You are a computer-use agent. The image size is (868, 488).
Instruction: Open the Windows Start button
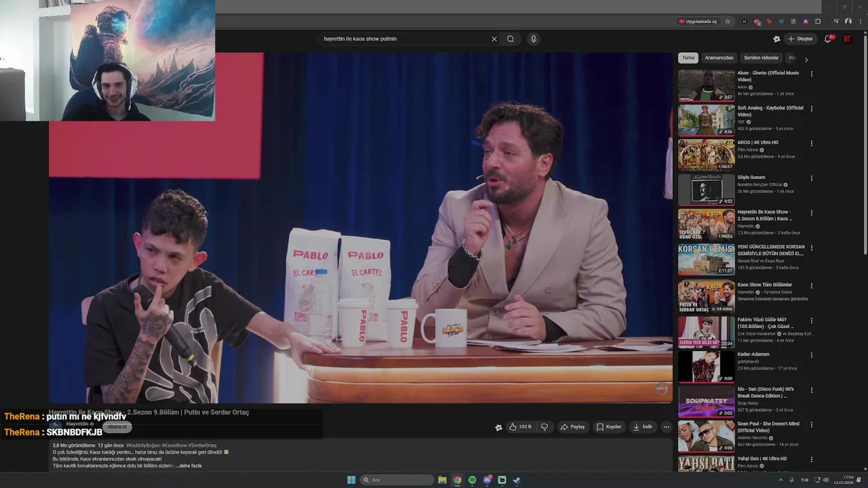click(351, 480)
